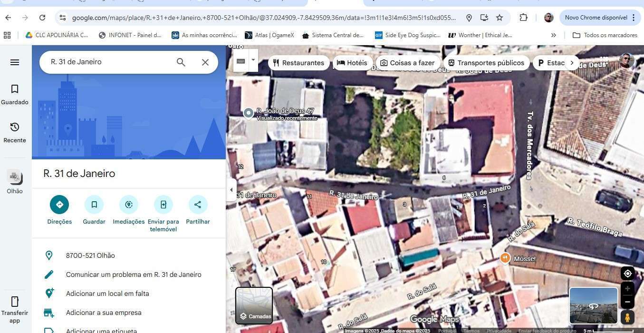Viewport: 644px width, 333px height.
Task: Open the Street View thumbnail preview
Action: [x=593, y=305]
